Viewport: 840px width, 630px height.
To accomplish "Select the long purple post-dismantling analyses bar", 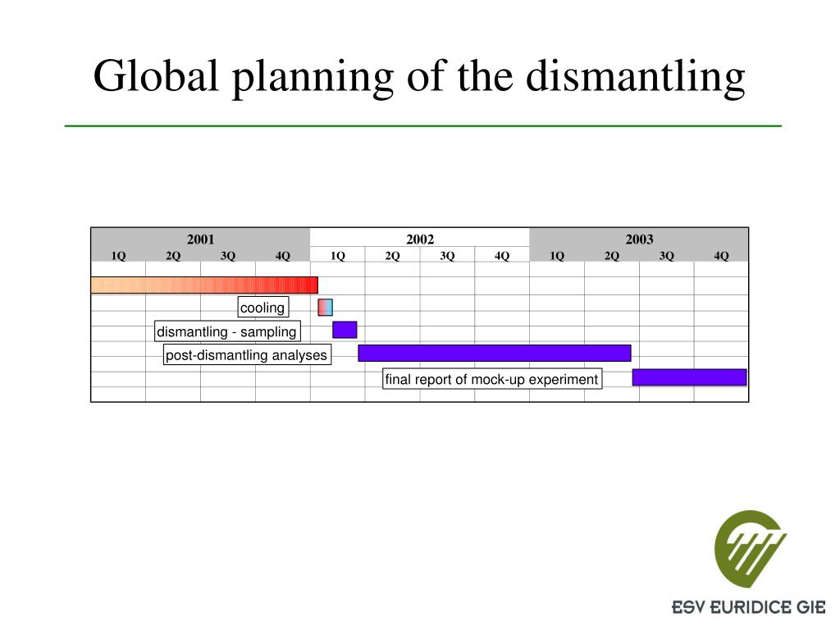I will 495,353.
